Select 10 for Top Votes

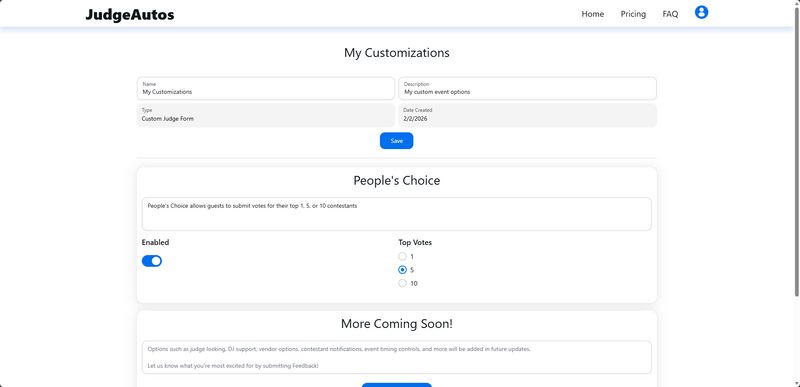coord(403,283)
